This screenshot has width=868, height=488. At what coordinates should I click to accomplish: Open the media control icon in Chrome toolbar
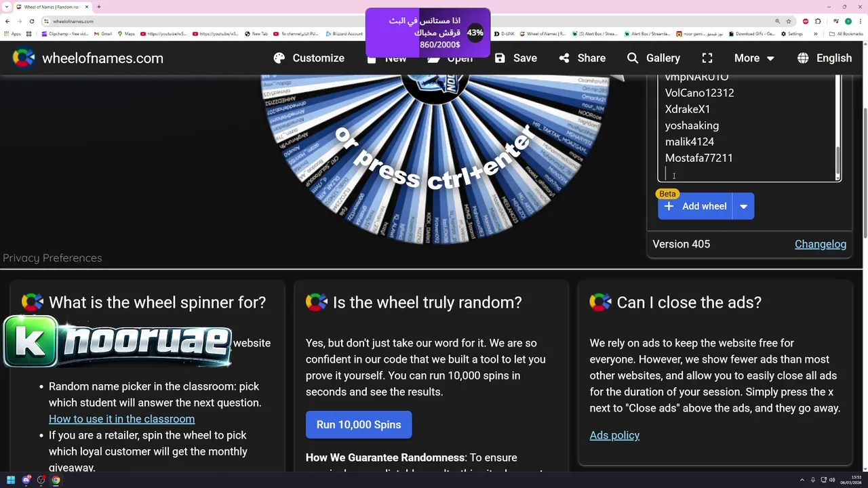point(835,21)
